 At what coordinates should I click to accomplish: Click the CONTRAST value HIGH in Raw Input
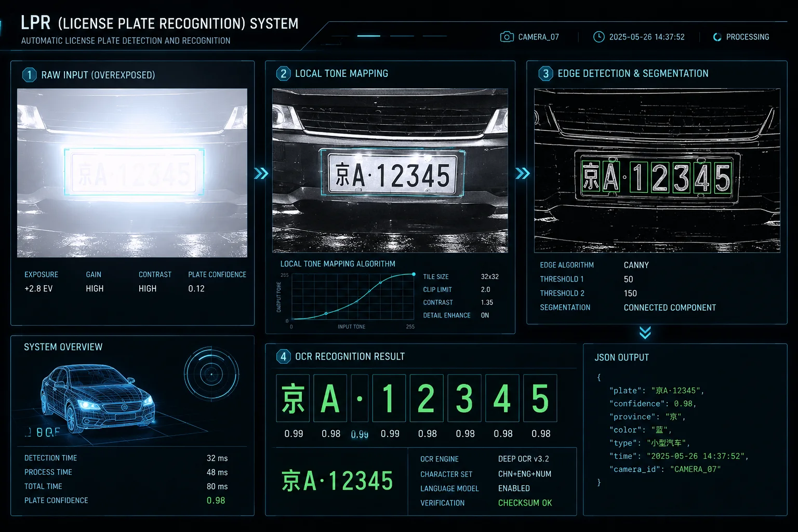click(148, 288)
